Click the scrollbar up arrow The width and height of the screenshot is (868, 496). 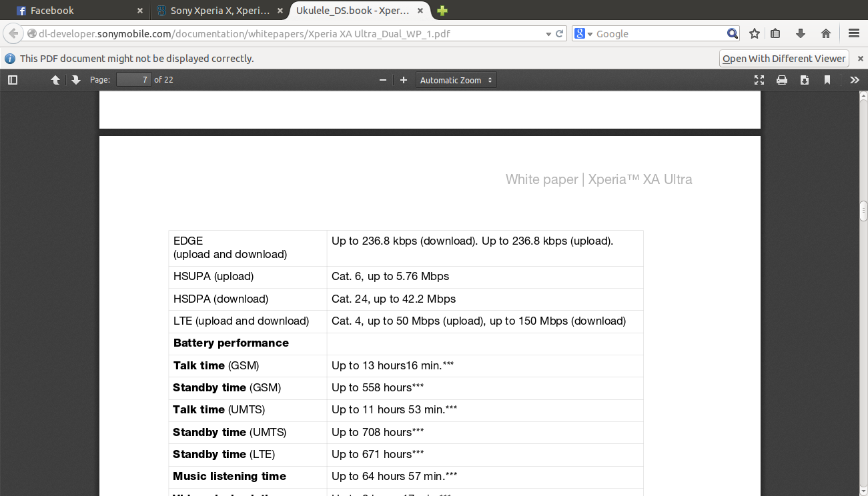pyautogui.click(x=863, y=97)
